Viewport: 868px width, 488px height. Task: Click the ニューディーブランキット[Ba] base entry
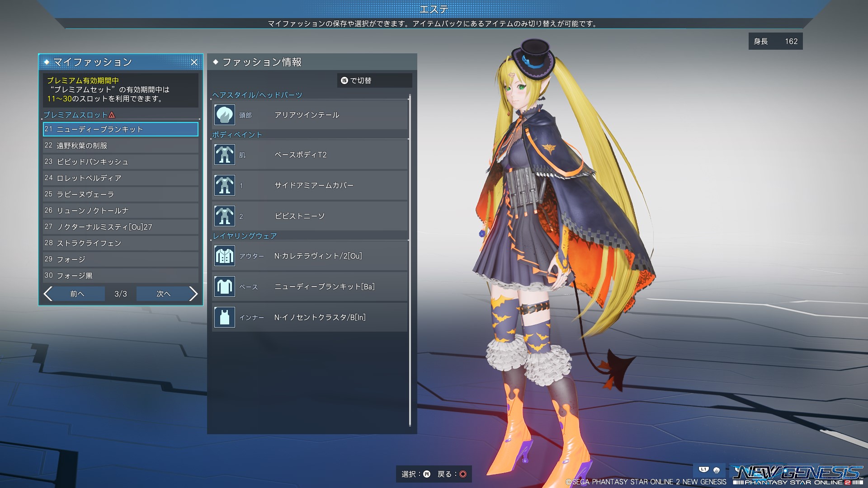click(310, 286)
